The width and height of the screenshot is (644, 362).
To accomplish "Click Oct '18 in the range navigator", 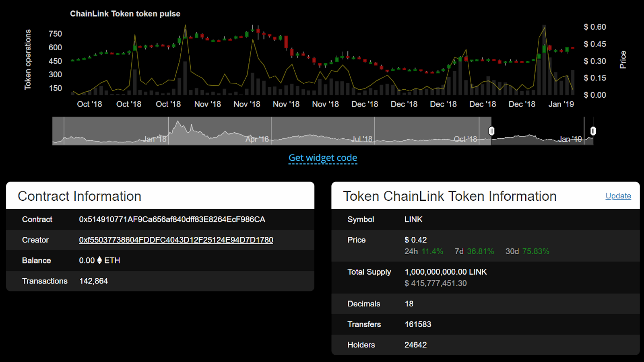I will (465, 139).
